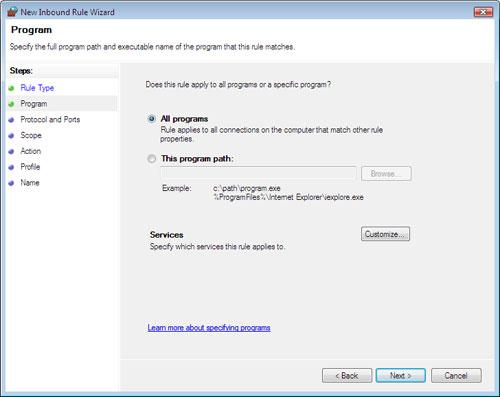Click bullet icon next to Action
This screenshot has width=500, height=397.
(11, 151)
